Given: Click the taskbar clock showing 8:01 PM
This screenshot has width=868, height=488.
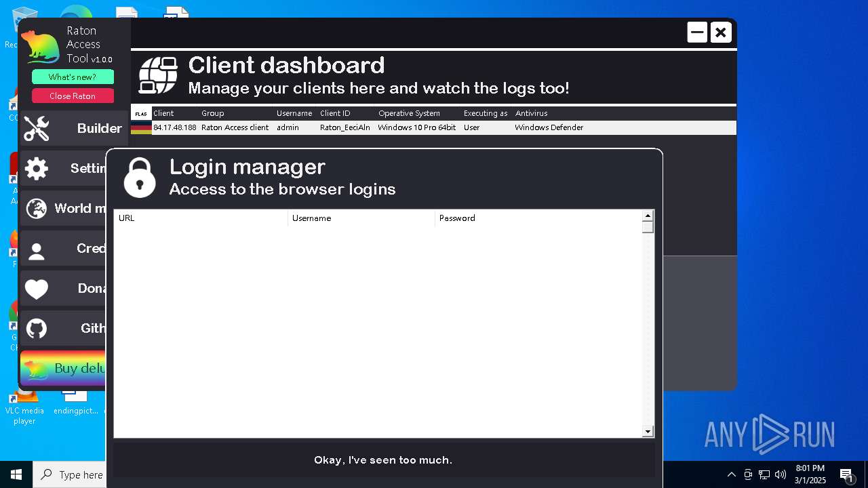Looking at the screenshot, I should [810, 474].
